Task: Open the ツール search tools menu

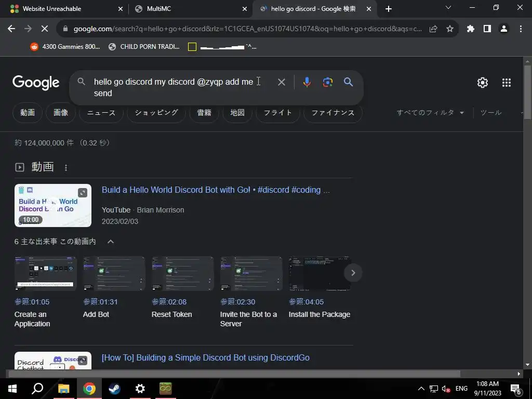Action: [x=491, y=113]
